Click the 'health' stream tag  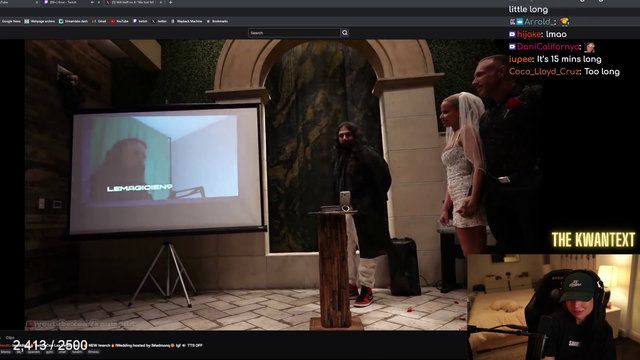(77, 352)
